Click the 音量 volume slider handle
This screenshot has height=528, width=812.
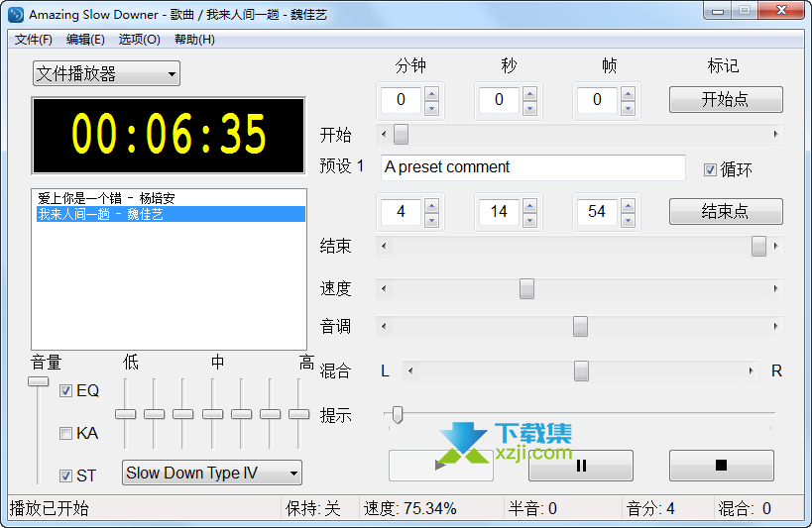point(38,381)
